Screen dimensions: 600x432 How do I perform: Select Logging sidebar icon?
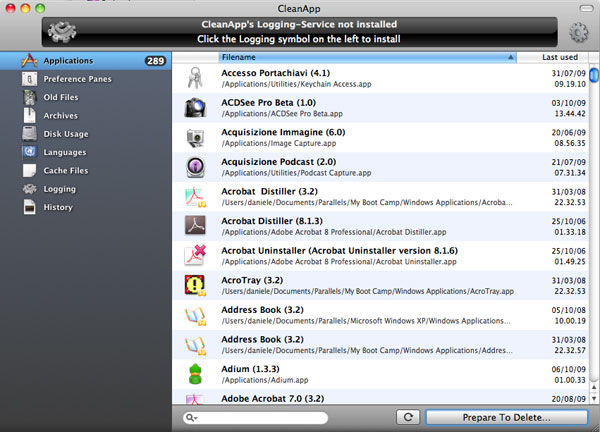coord(29,189)
